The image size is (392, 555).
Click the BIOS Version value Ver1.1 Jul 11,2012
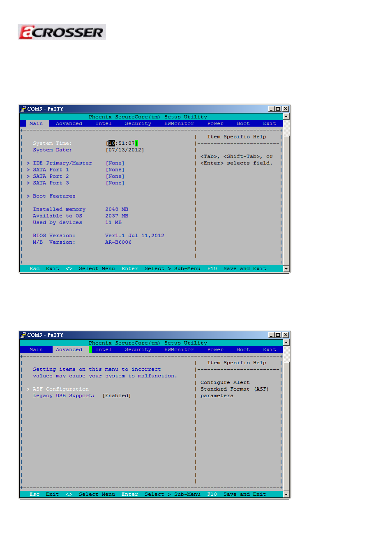coord(135,236)
